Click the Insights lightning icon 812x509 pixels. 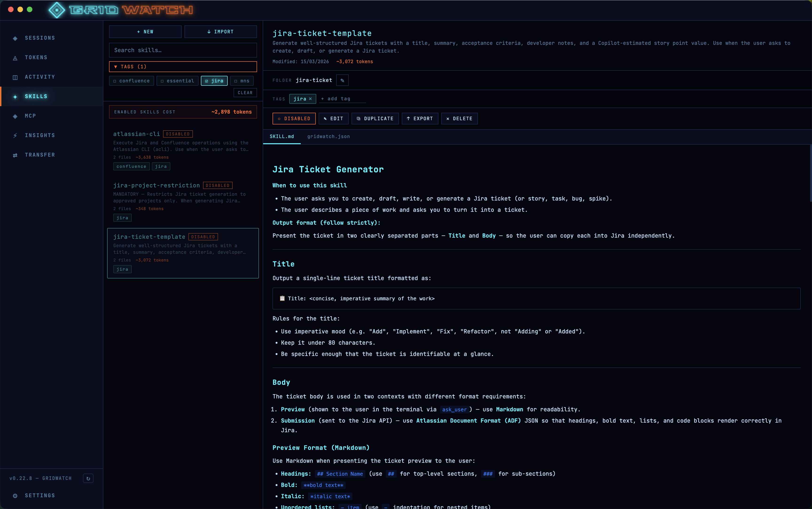(x=15, y=136)
